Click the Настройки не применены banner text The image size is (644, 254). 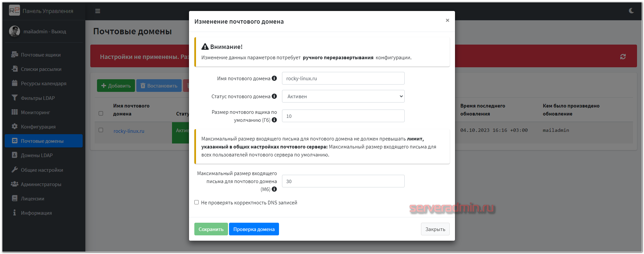click(x=144, y=57)
